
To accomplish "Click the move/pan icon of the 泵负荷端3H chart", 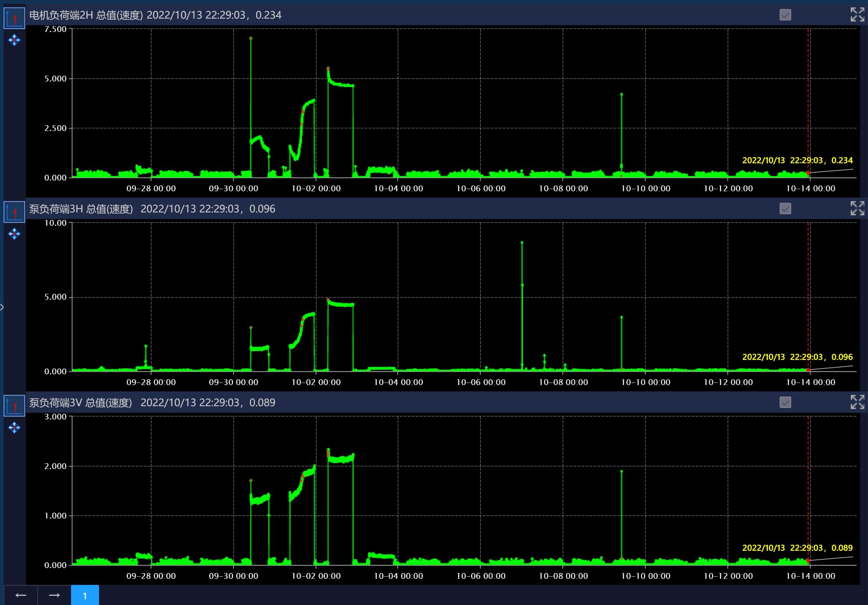I will (14, 234).
